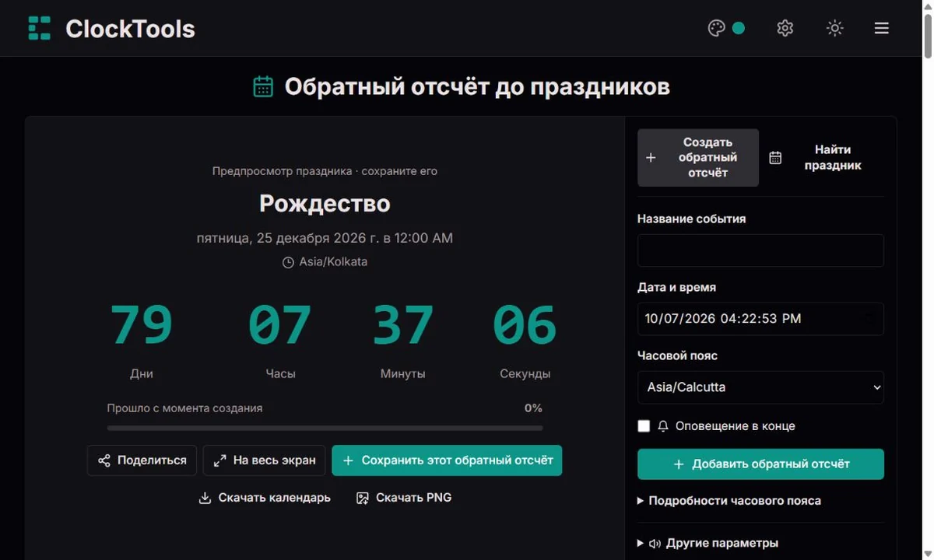Expand Подробности часового пояса
The image size is (934, 560).
coord(729,501)
